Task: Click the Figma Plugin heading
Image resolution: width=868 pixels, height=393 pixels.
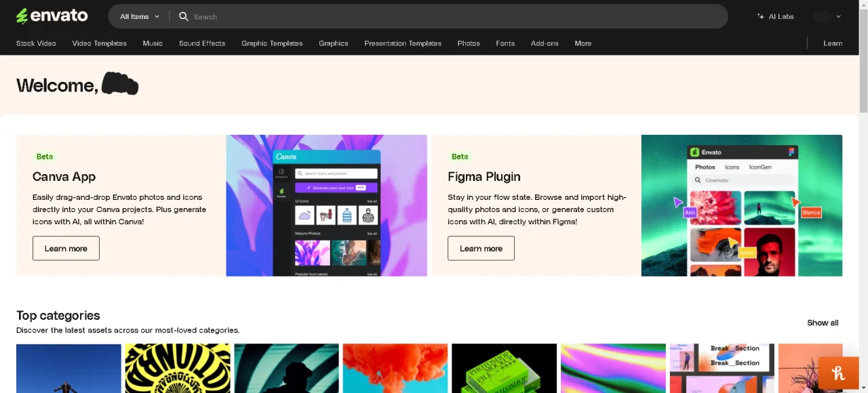Action: click(484, 176)
